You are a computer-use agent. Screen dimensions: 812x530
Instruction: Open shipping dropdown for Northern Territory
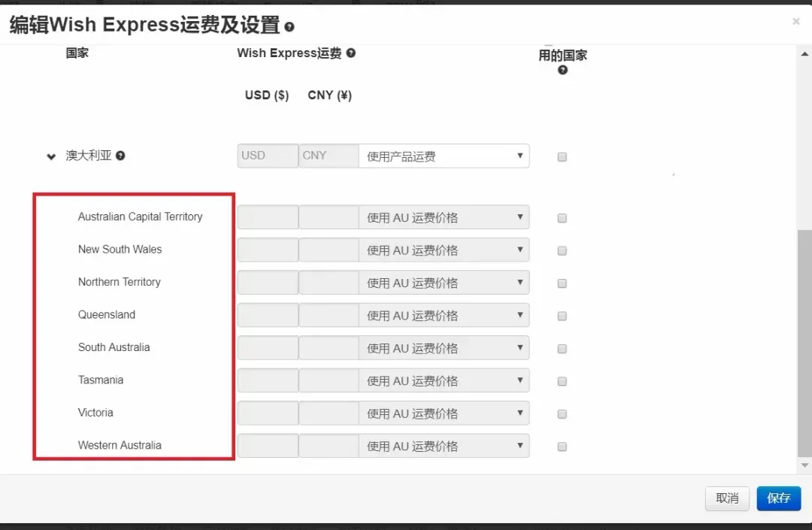pyautogui.click(x=444, y=282)
